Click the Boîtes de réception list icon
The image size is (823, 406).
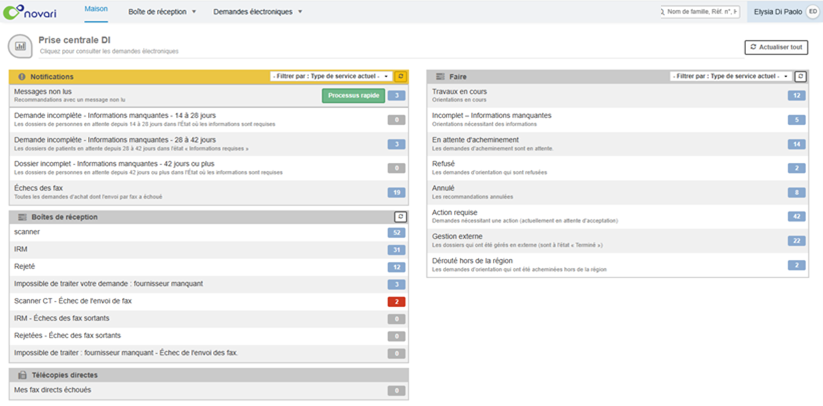pos(22,217)
